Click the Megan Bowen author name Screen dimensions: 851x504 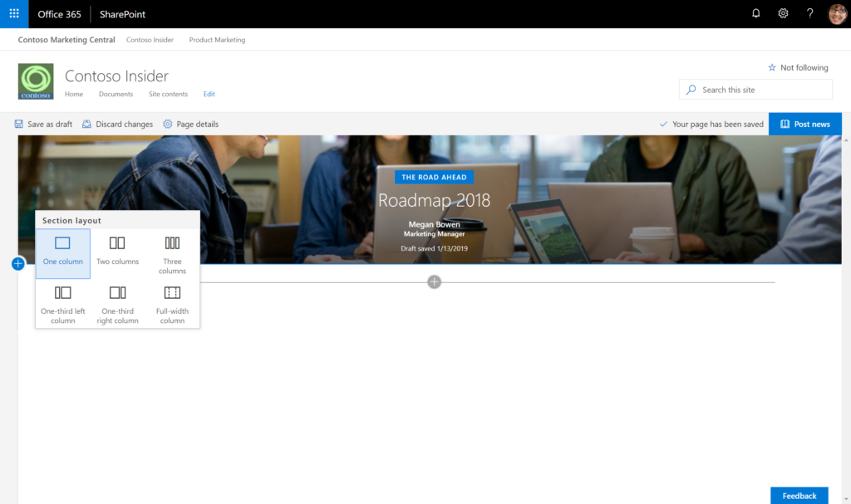pos(434,224)
